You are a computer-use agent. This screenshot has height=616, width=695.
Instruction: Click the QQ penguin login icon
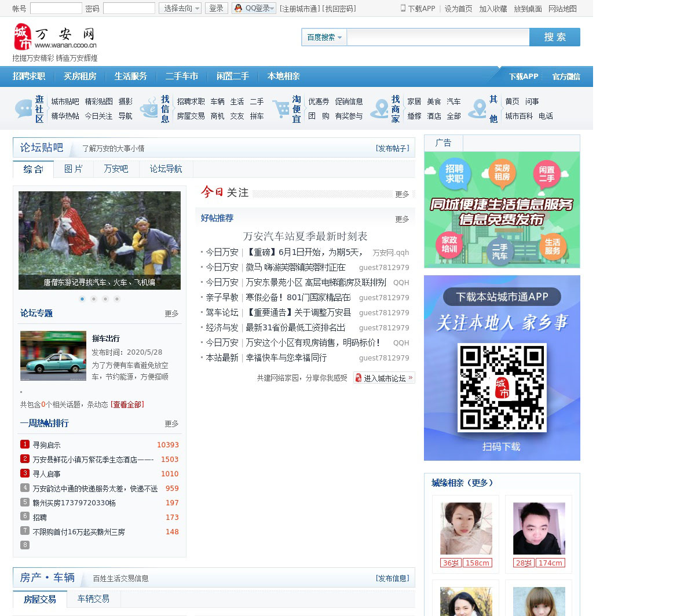click(238, 8)
